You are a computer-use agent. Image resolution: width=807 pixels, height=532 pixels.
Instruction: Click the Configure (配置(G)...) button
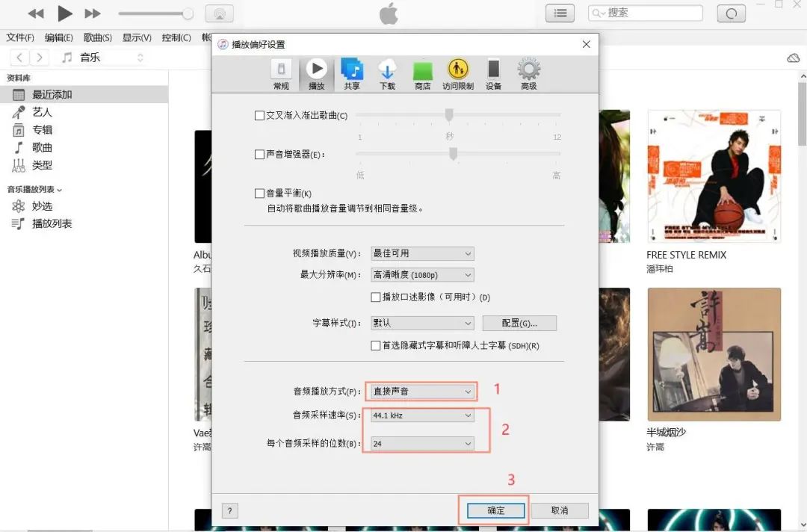519,323
